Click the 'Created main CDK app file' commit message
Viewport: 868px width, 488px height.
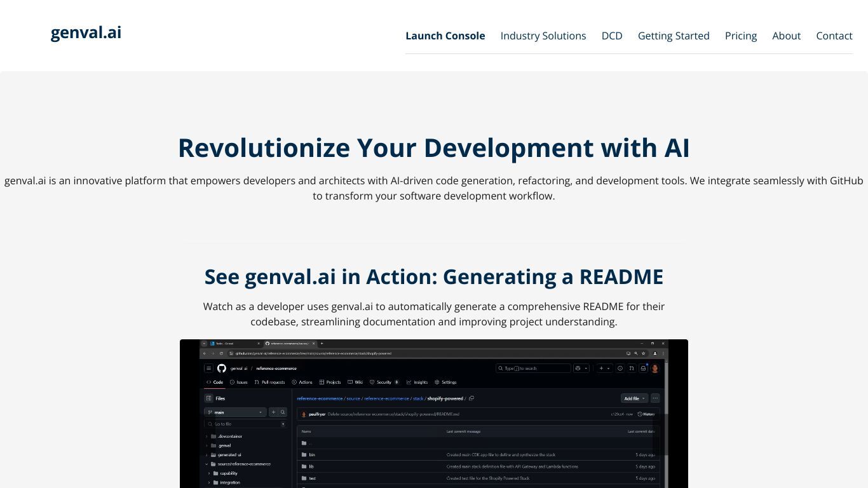coord(501,455)
